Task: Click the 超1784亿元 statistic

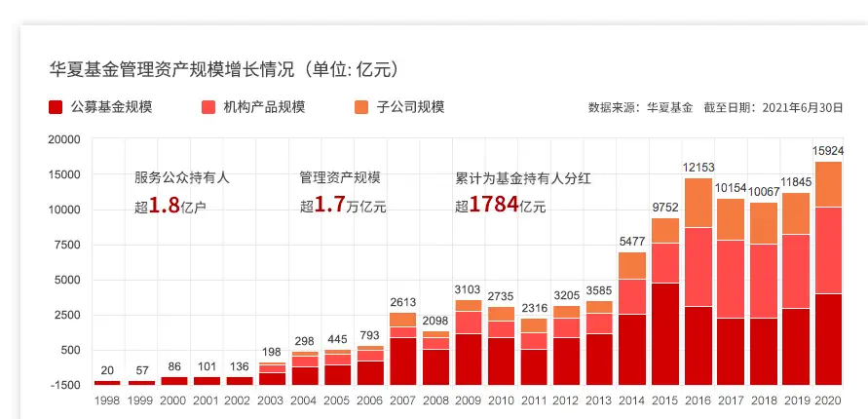Action: [x=501, y=206]
